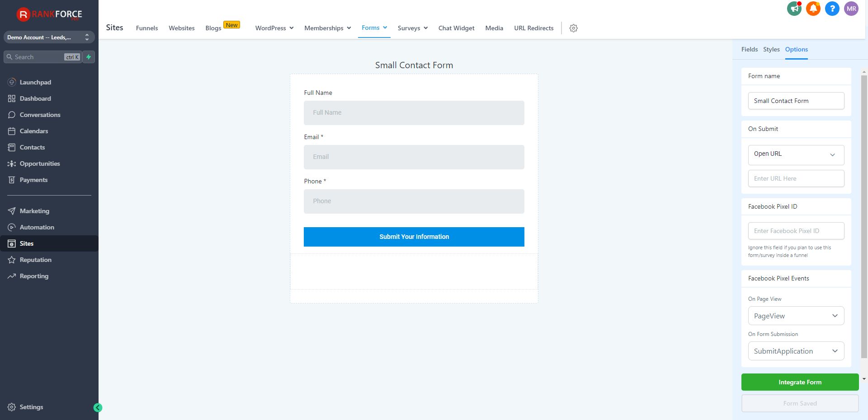
Task: Click the Integrate Form button
Action: pos(800,382)
